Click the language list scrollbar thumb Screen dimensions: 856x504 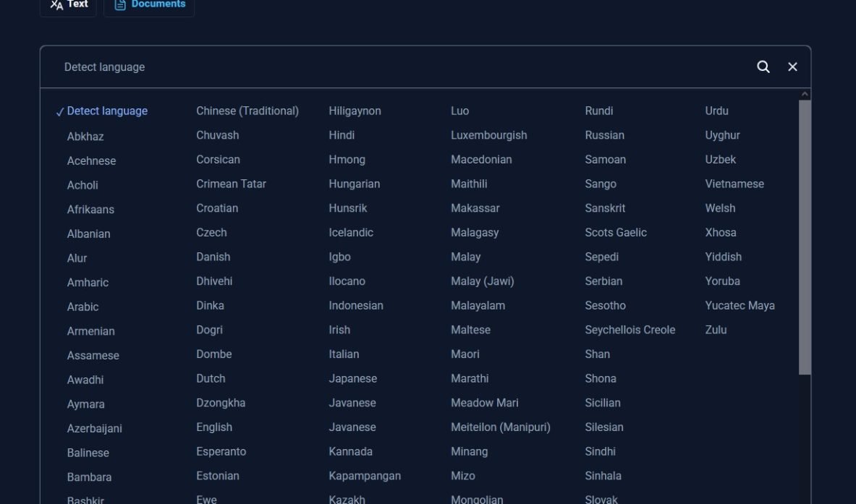[805, 237]
